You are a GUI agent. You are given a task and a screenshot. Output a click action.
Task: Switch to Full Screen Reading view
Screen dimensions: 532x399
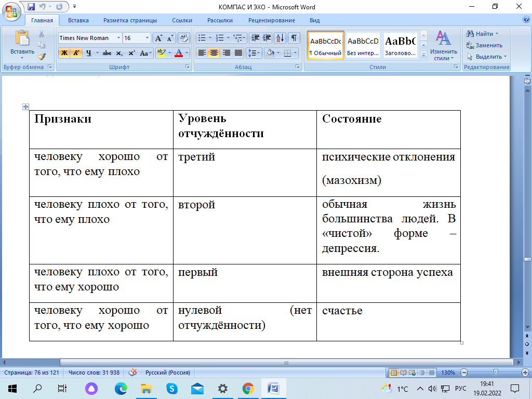click(x=403, y=373)
